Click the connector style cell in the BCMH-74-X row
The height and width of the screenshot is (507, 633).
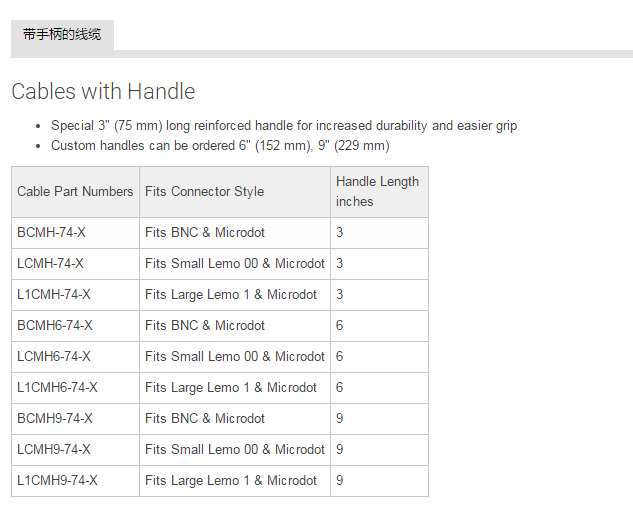tap(205, 233)
